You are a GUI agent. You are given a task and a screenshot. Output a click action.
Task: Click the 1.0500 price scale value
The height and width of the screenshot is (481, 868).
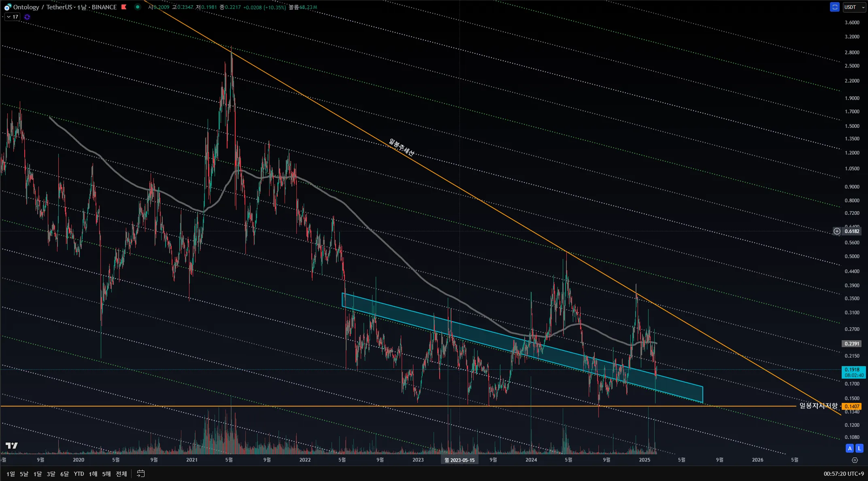(x=852, y=169)
